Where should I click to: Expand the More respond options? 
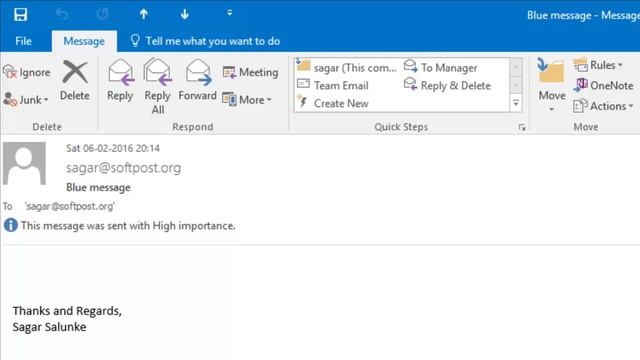(x=247, y=100)
